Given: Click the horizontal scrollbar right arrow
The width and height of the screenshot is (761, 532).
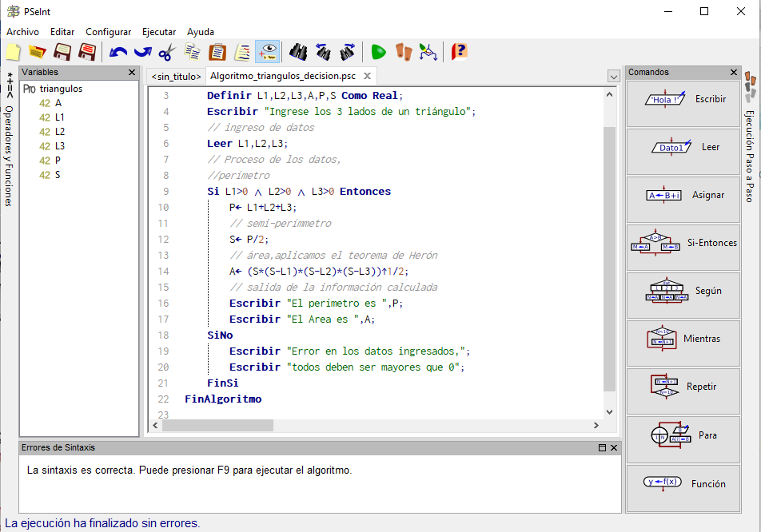Looking at the screenshot, I should click(596, 425).
